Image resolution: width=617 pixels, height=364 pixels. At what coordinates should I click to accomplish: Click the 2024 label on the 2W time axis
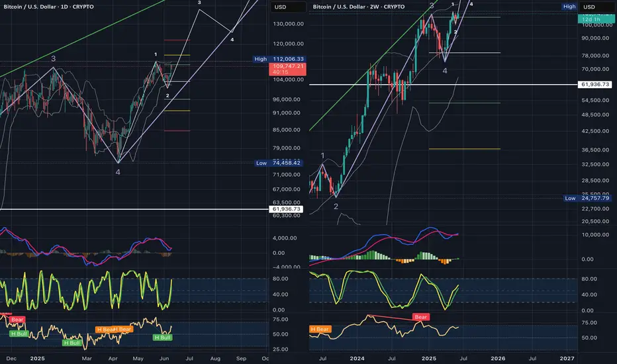[x=357, y=359]
